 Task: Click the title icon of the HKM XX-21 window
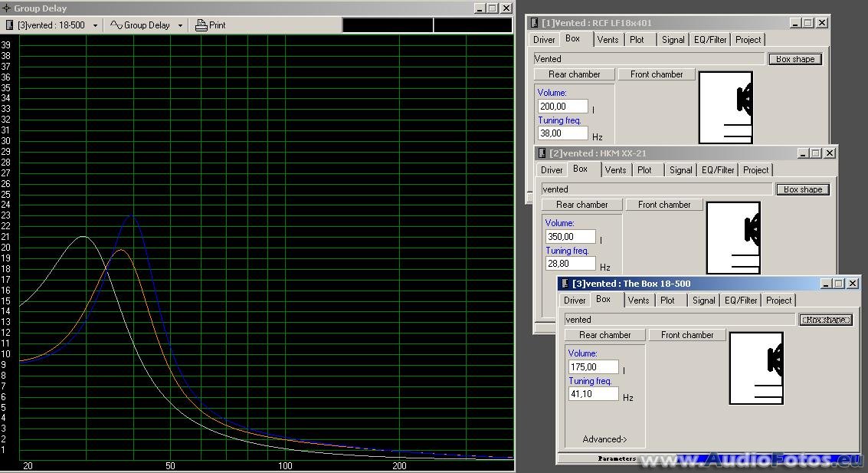[542, 153]
